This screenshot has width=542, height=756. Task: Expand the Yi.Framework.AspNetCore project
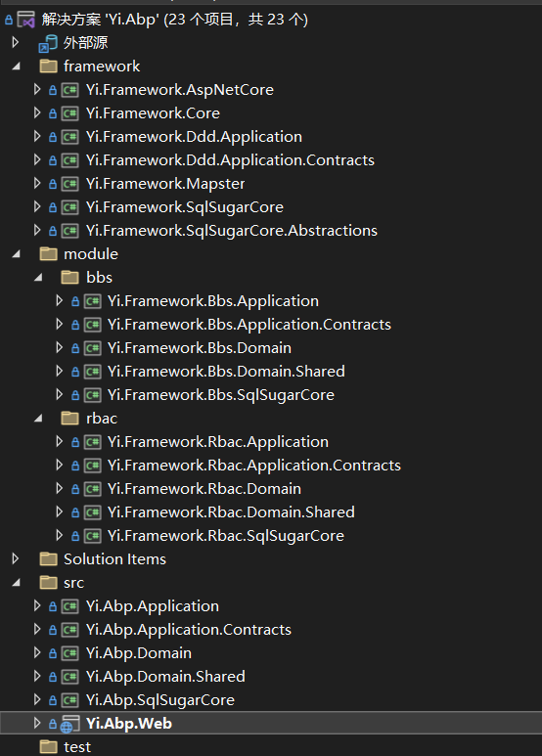coord(37,89)
